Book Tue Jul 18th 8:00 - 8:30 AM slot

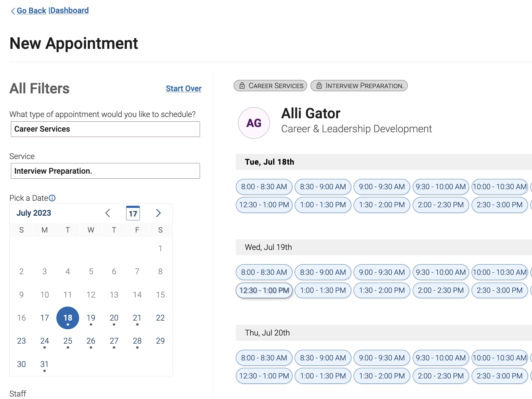point(264,187)
